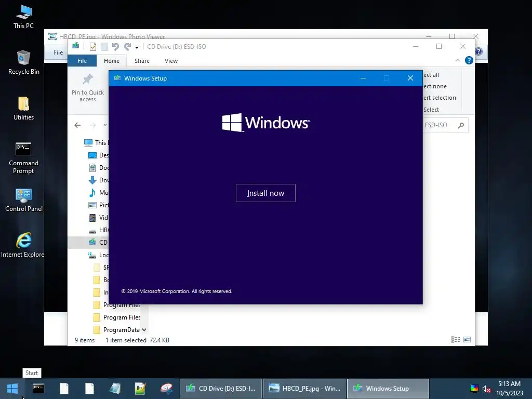Select Local Disk in navigation tree
The width and height of the screenshot is (532, 399).
[x=98, y=255]
